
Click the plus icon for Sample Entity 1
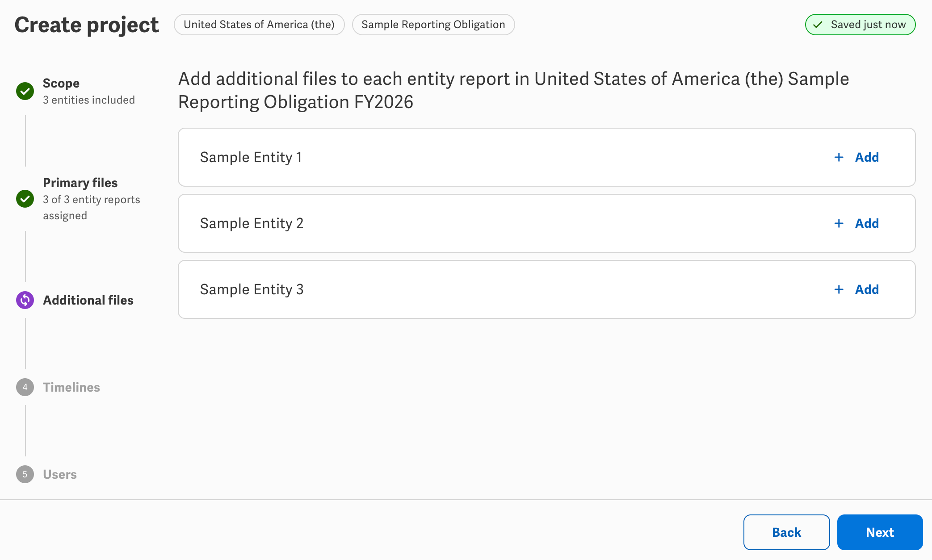point(839,157)
